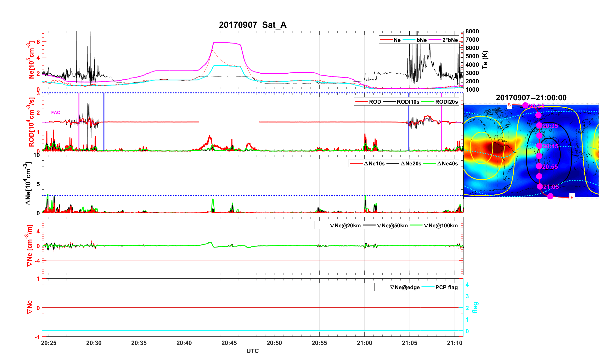Click the magenta dot labeled 21:05 on map
The height and width of the screenshot is (364, 602).
pos(540,186)
